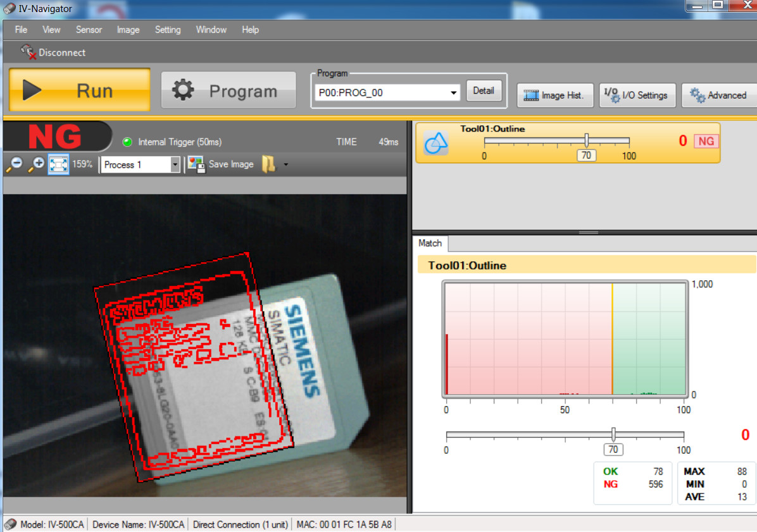Viewport: 757px width, 532px height.
Task: Open the File menu
Action: 22,30
